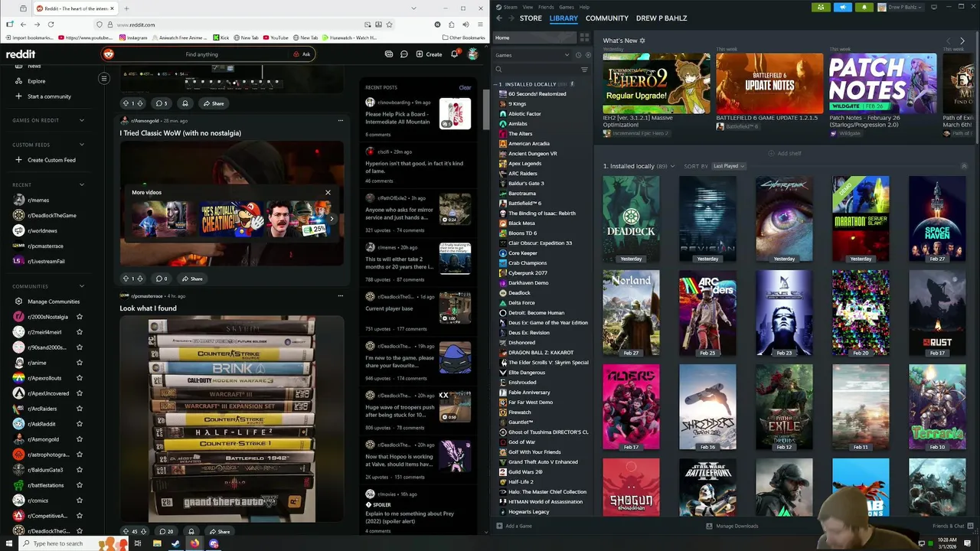980x551 pixels.
Task: Expand Installed locally shelf dropdown
Action: pyautogui.click(x=672, y=166)
